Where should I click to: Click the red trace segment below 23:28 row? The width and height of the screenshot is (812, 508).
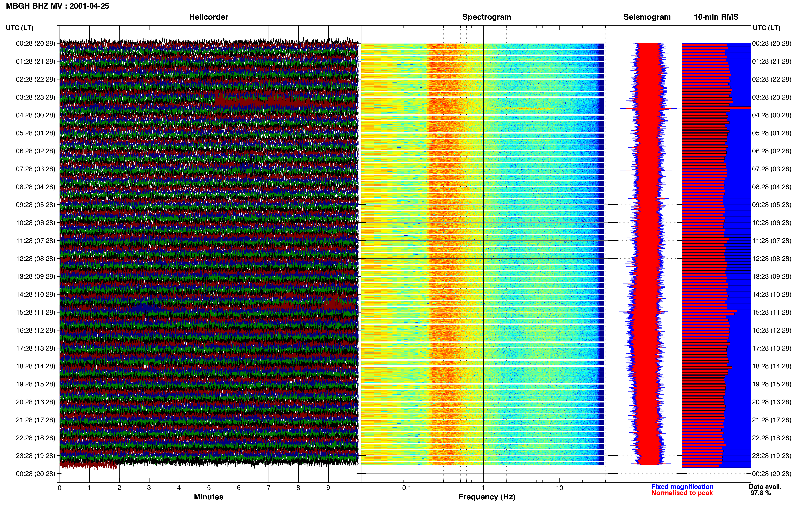[88, 465]
